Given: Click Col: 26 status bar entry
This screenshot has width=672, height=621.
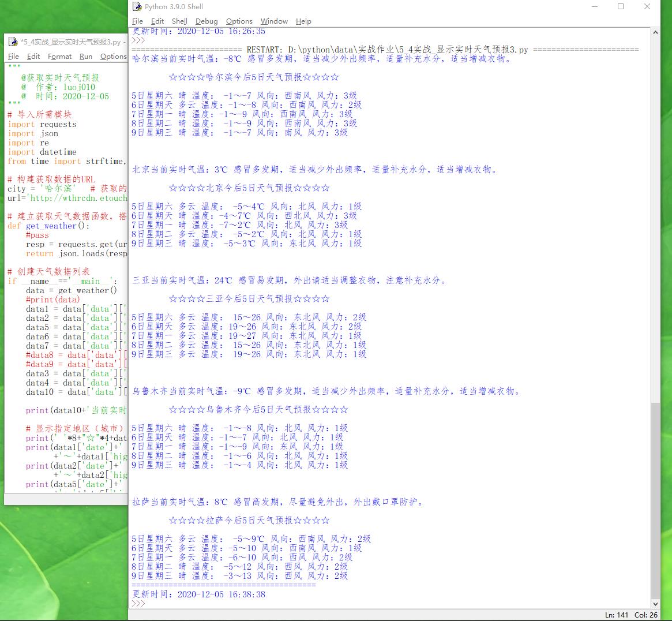Looking at the screenshot, I should pos(646,615).
